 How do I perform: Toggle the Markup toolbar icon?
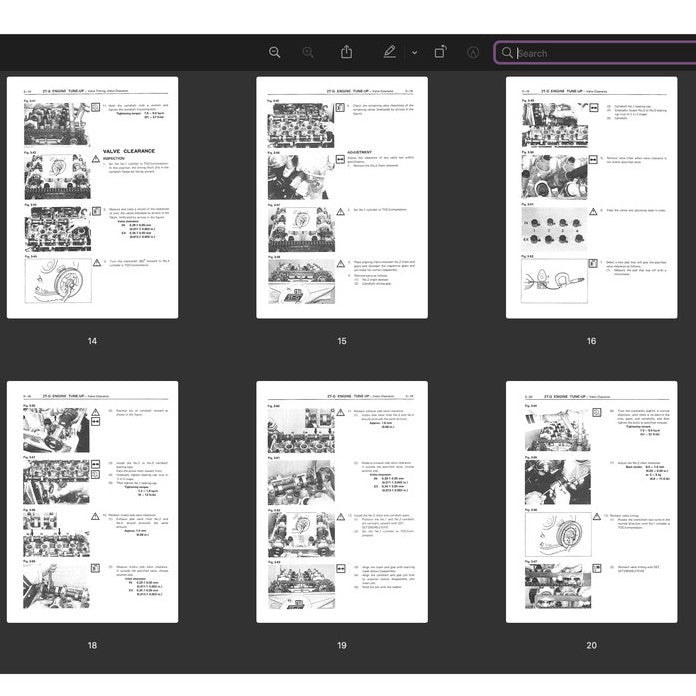click(473, 52)
